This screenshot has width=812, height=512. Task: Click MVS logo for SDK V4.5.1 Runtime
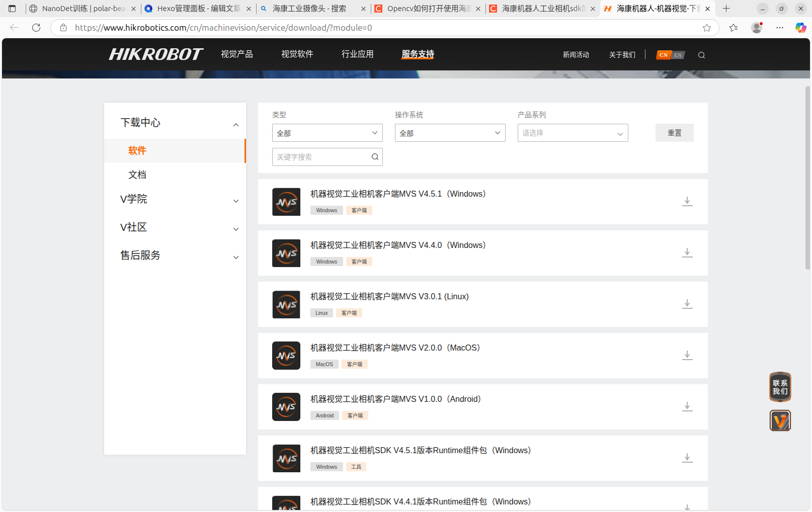coord(286,458)
